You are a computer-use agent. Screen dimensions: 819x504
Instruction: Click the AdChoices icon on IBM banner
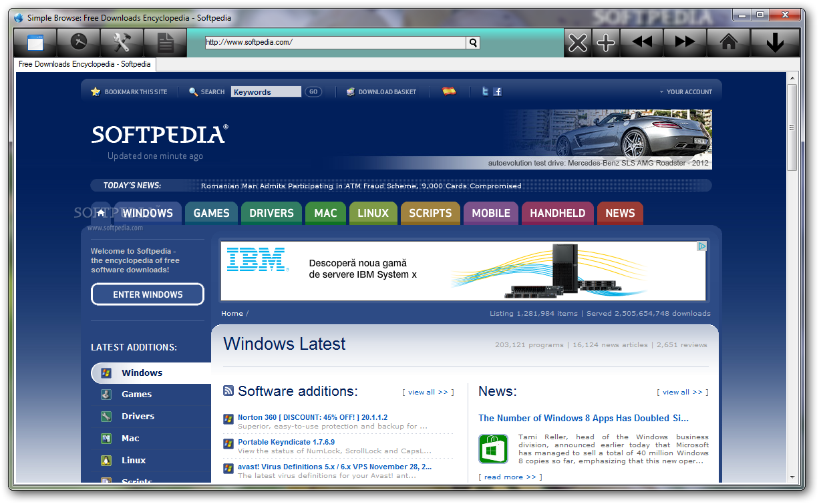coord(702,246)
